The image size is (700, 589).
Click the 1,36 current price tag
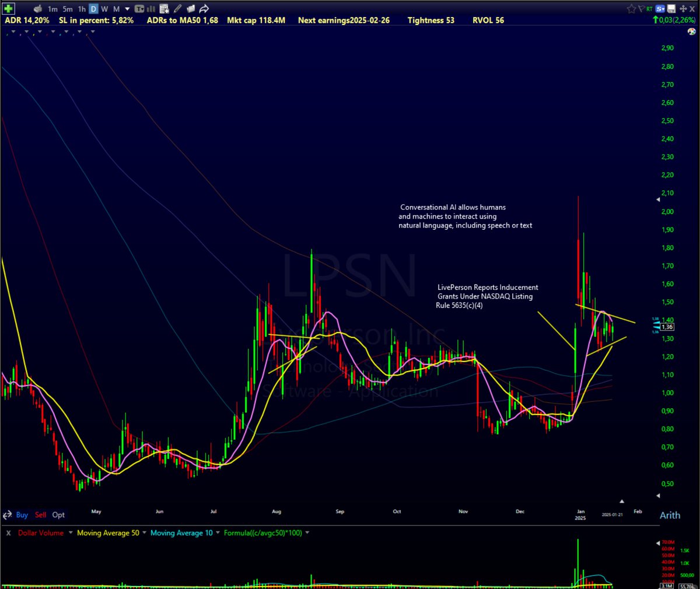(x=667, y=327)
